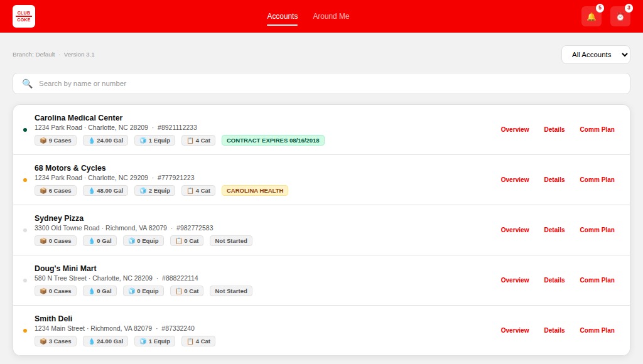Image resolution: width=643 pixels, height=364 pixels.
Task: Click Sydney Pizza's Not Started badge
Action: [x=231, y=241]
